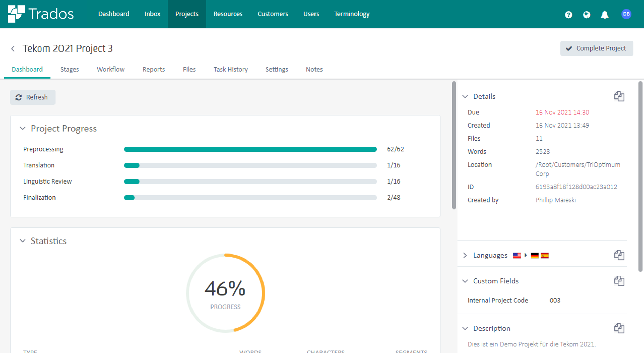Go back using the arrow beside the project title
Image resolution: width=644 pixels, height=353 pixels.
coord(13,48)
